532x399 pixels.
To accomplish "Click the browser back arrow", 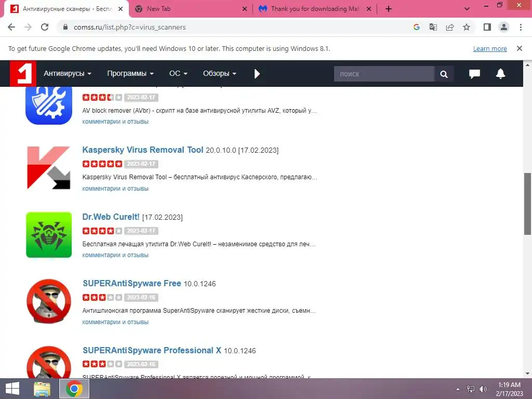I will coord(11,27).
